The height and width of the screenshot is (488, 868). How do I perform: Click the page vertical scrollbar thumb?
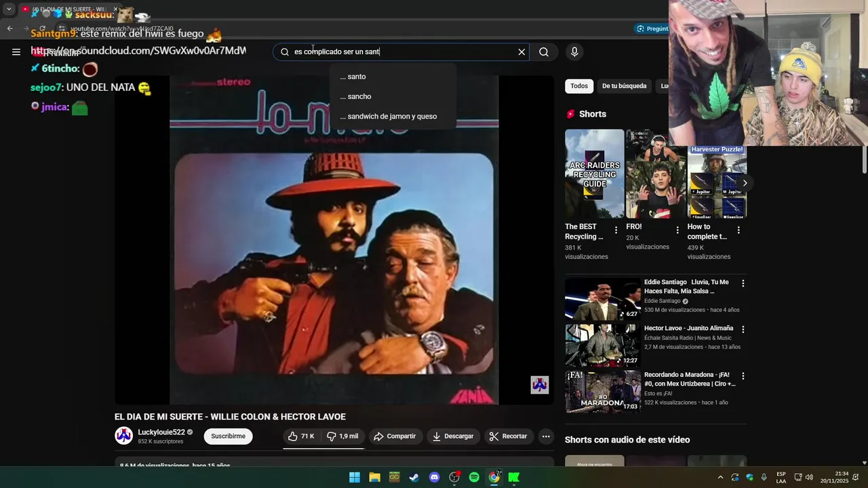coord(864,160)
